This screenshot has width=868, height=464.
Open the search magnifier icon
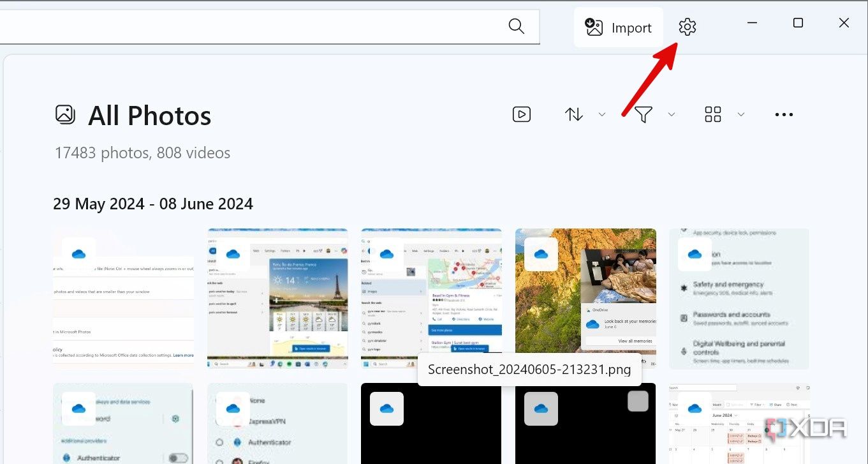pyautogui.click(x=516, y=27)
